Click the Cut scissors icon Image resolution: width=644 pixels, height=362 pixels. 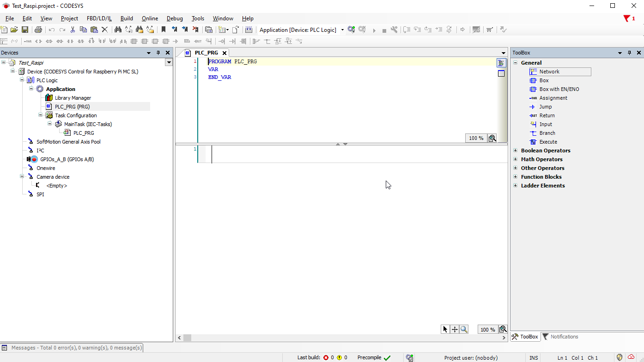[73, 30]
